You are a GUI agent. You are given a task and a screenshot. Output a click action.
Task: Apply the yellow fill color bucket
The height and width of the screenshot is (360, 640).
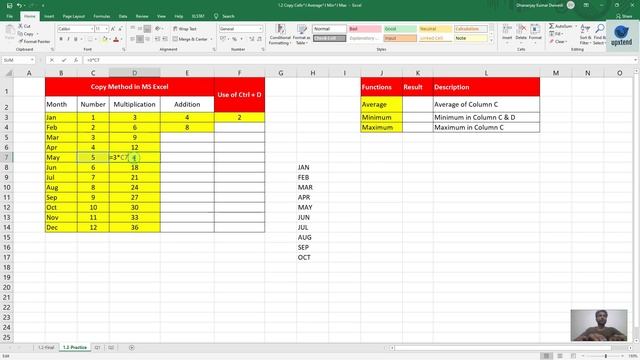tap(104, 39)
